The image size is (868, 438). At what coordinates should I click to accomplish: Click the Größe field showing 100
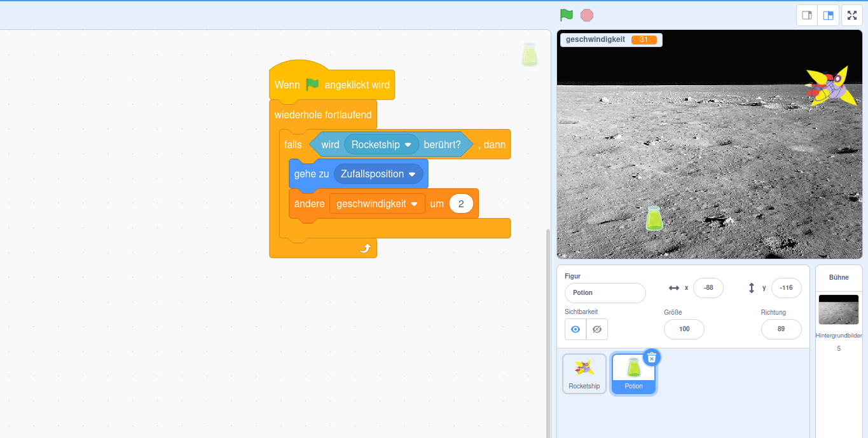[684, 329]
